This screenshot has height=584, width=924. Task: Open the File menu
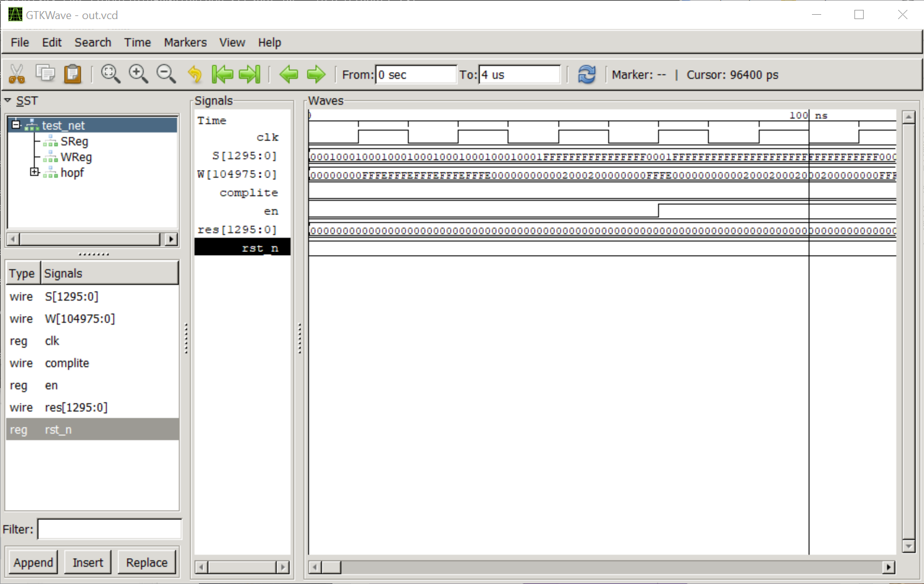pyautogui.click(x=20, y=43)
